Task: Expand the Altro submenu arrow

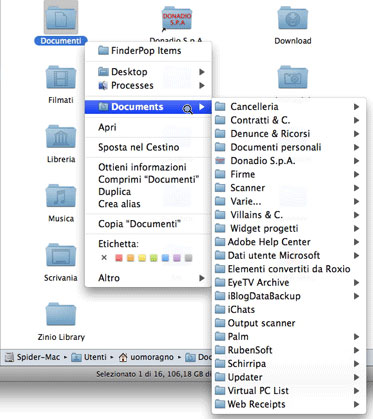Action: point(202,278)
